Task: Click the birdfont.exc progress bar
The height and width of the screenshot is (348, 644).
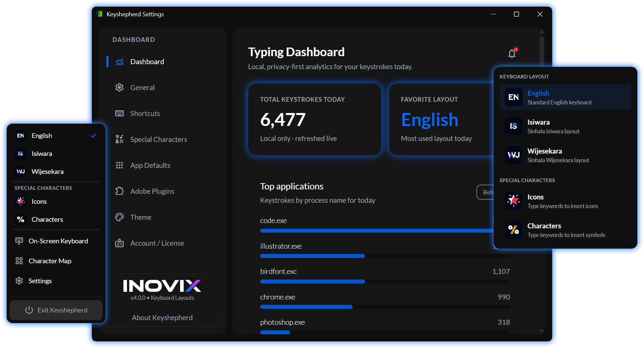Action: [x=385, y=282]
